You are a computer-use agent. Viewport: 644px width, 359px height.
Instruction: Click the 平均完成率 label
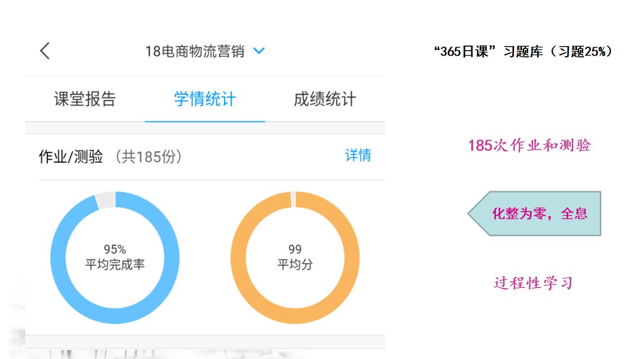click(115, 264)
